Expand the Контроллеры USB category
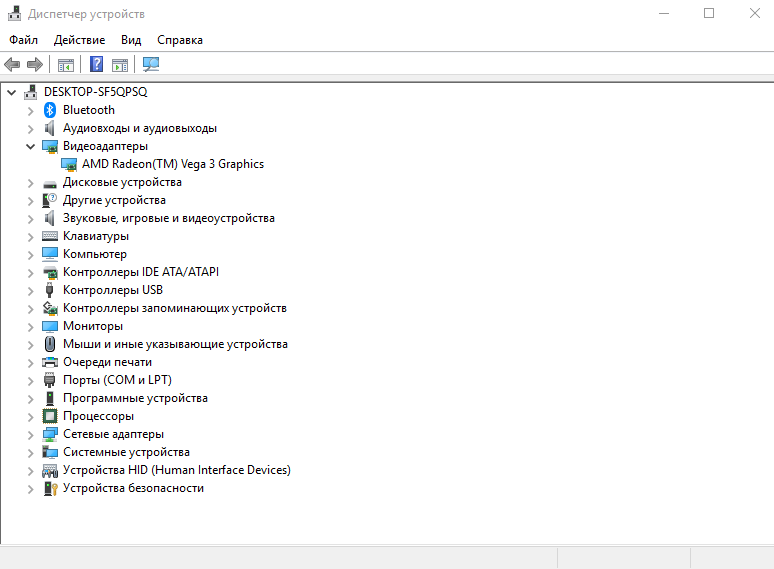 30,290
